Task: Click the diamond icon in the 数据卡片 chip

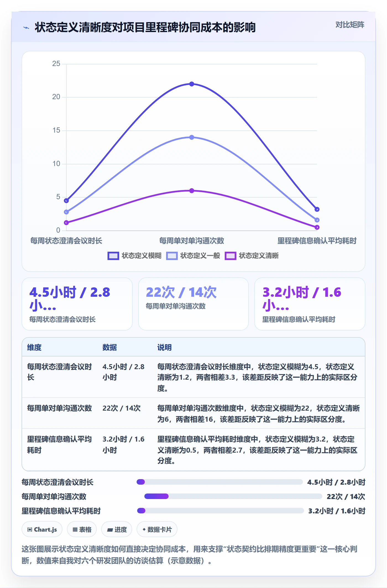Action: coord(144,529)
